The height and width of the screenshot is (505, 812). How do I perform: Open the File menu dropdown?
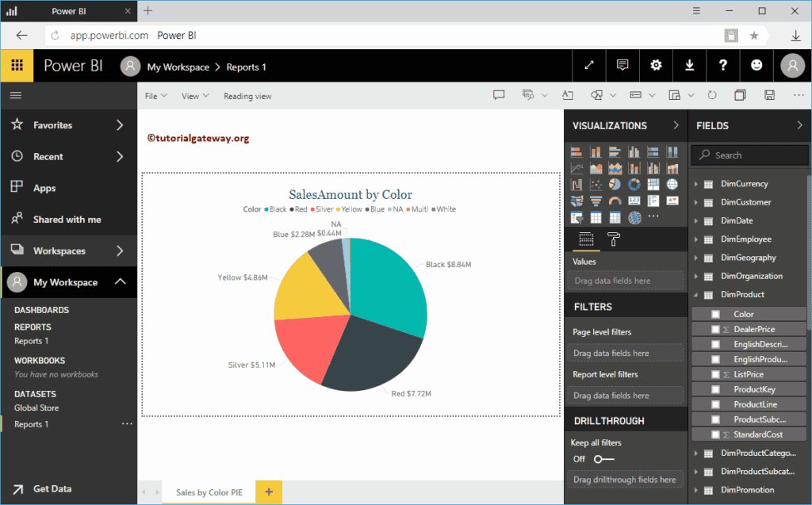click(x=155, y=94)
